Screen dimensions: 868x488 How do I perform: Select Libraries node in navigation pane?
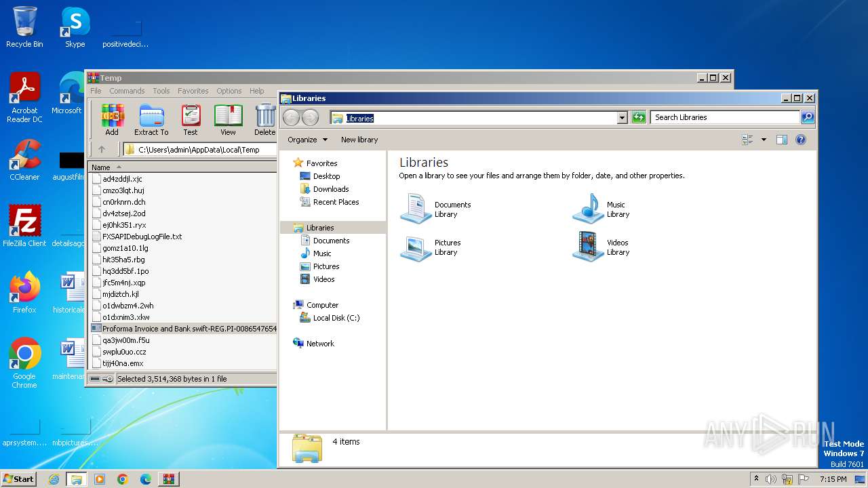coord(332,228)
